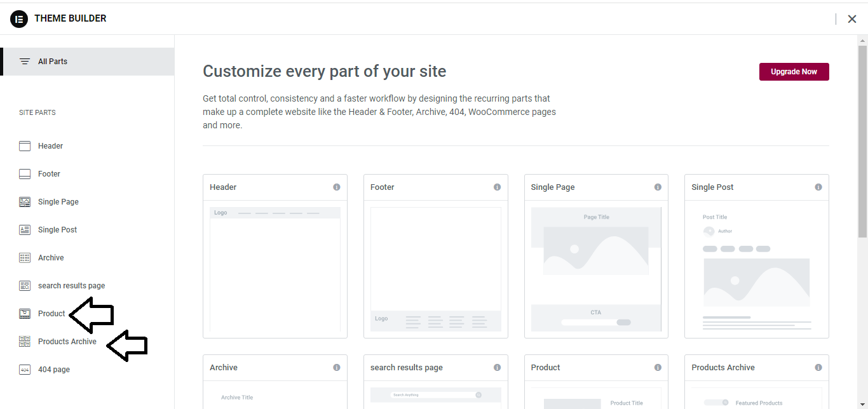Show info for the Header card
The width and height of the screenshot is (868, 409).
pos(337,187)
